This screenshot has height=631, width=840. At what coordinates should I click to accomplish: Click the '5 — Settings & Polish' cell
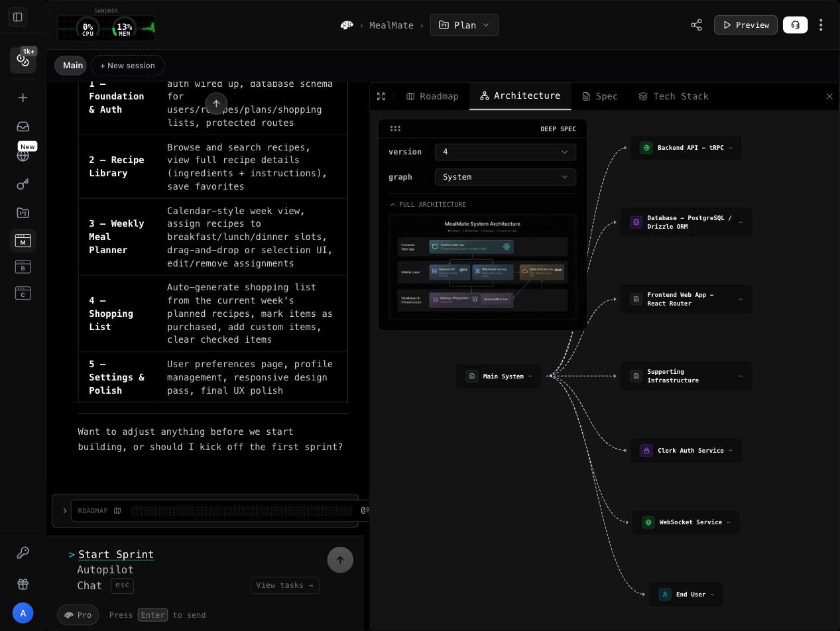pyautogui.click(x=117, y=377)
